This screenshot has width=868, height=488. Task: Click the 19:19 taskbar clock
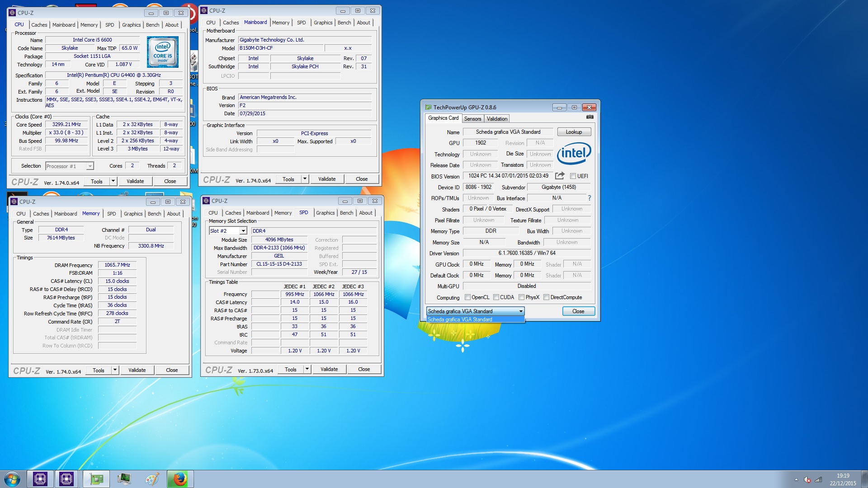(x=843, y=475)
